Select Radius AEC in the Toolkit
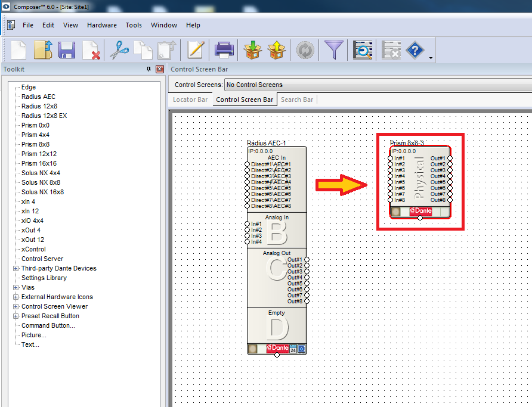The height and width of the screenshot is (407, 532). pyautogui.click(x=38, y=97)
